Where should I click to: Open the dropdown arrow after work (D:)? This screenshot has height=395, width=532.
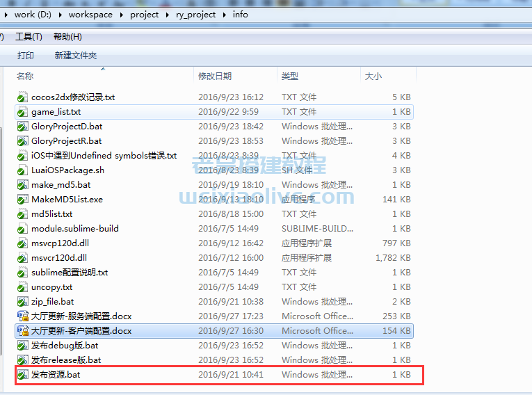click(62, 14)
